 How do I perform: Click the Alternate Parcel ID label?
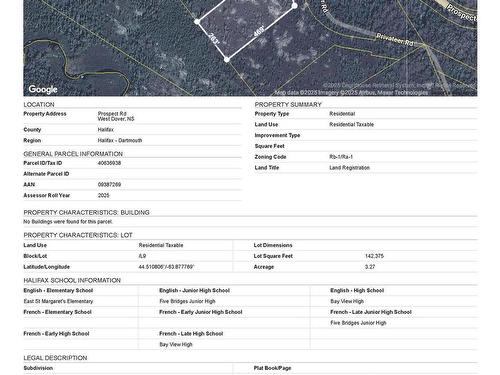46,174
